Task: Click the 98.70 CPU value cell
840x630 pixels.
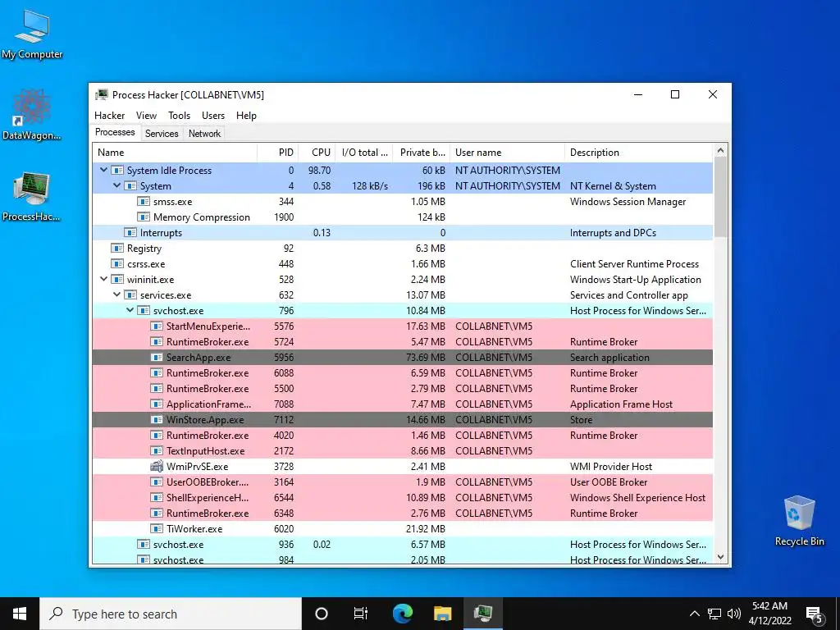Action: tap(319, 171)
